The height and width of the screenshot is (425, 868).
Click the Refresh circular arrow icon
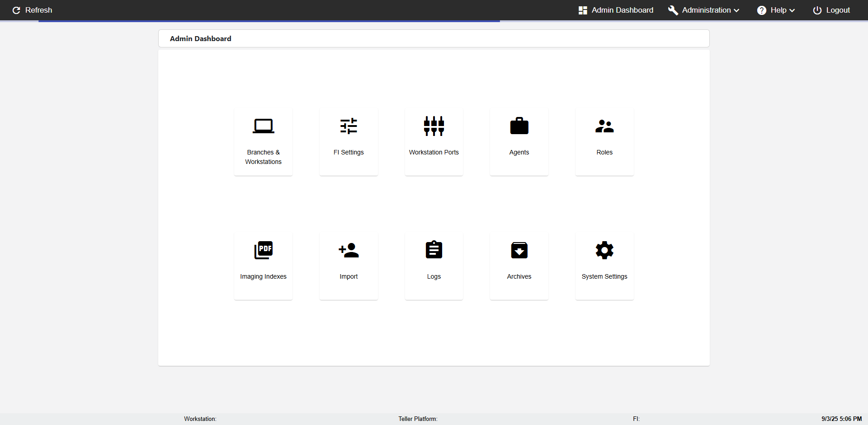(x=16, y=10)
